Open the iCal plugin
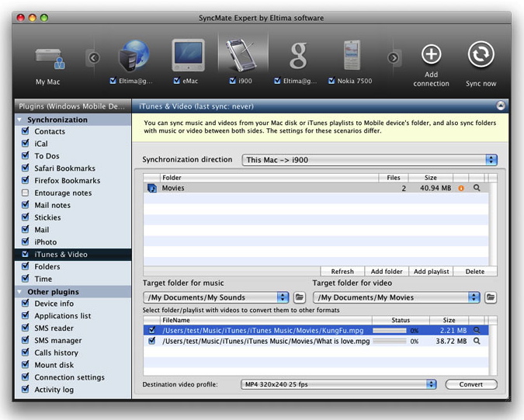This screenshot has height=420, width=524. [x=41, y=144]
